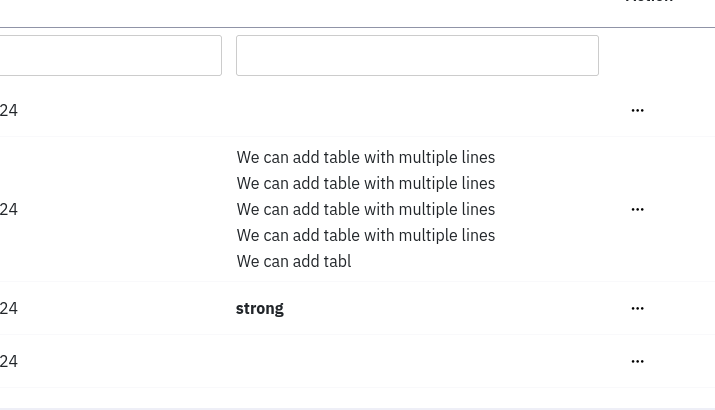Click the blank filter cell under Action column
This screenshot has height=410, width=715.
(657, 56)
